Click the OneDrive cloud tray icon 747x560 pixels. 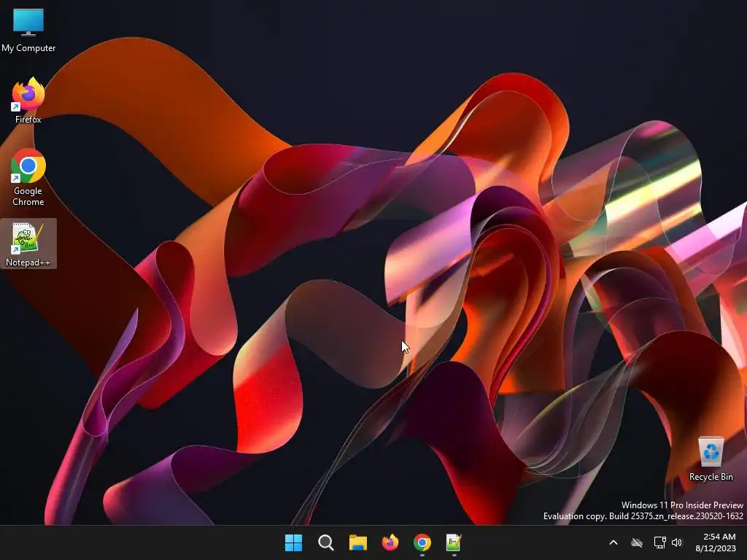click(x=637, y=542)
